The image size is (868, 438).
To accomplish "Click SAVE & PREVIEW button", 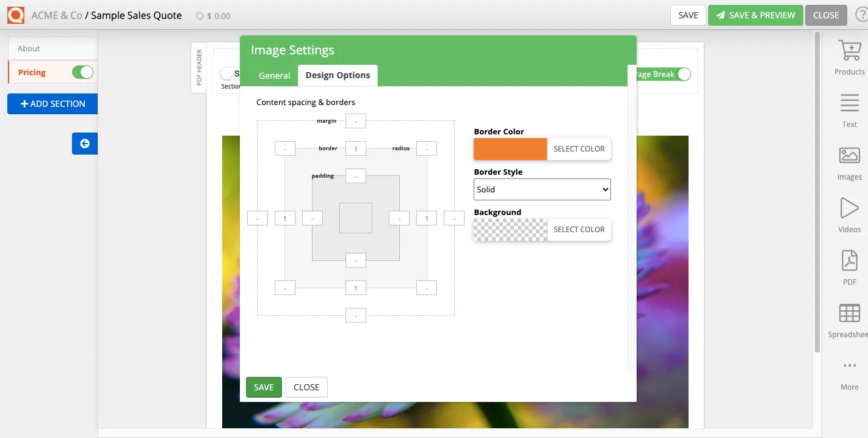I will pyautogui.click(x=755, y=15).
